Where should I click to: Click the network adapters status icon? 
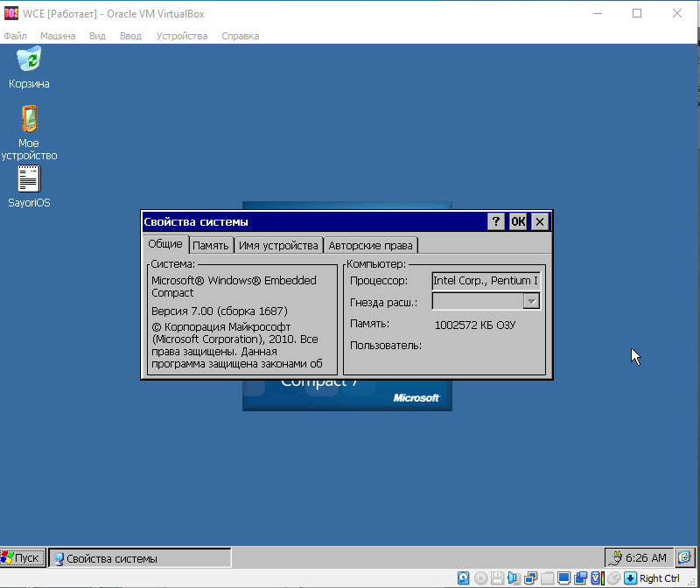click(530, 578)
